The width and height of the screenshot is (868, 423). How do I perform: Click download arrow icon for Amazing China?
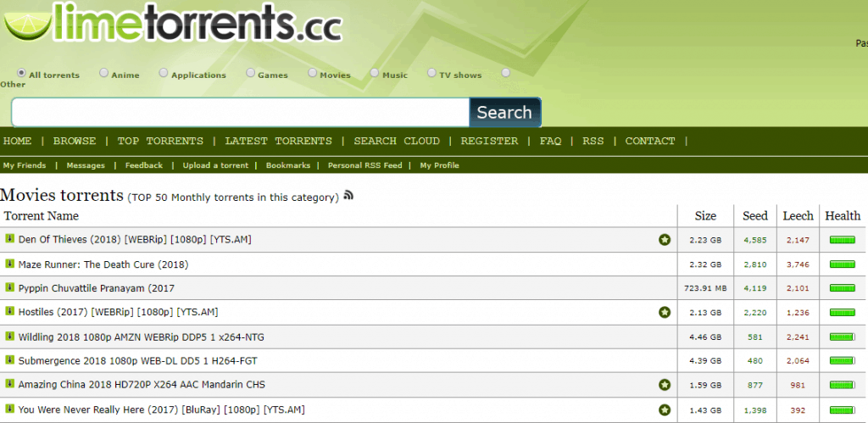(x=9, y=384)
